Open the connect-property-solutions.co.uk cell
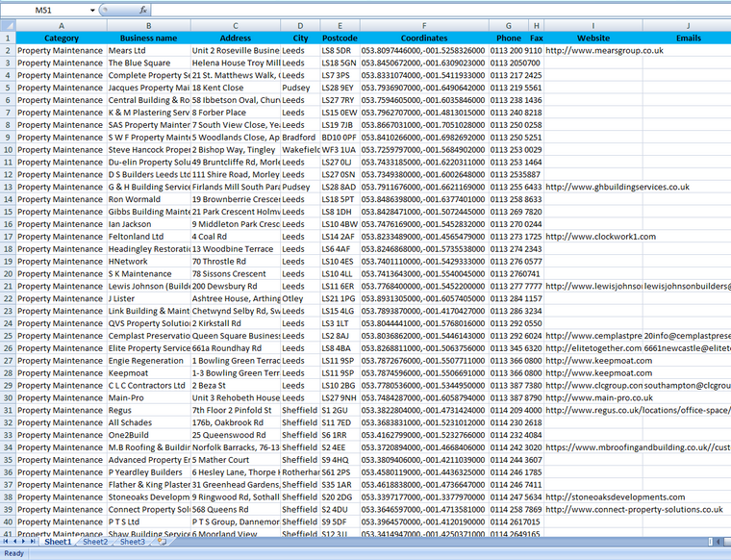 pyautogui.click(x=593, y=510)
